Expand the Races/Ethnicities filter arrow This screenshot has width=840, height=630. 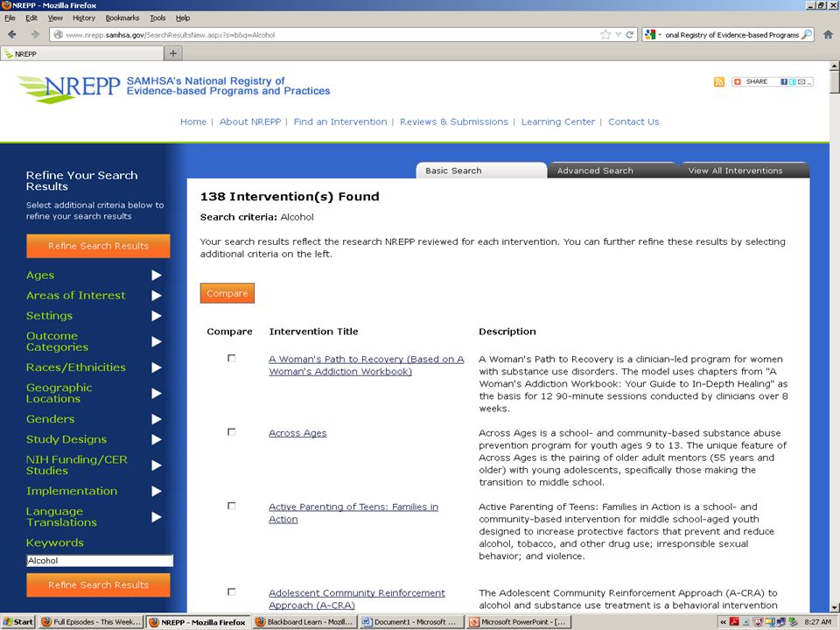[x=156, y=367]
